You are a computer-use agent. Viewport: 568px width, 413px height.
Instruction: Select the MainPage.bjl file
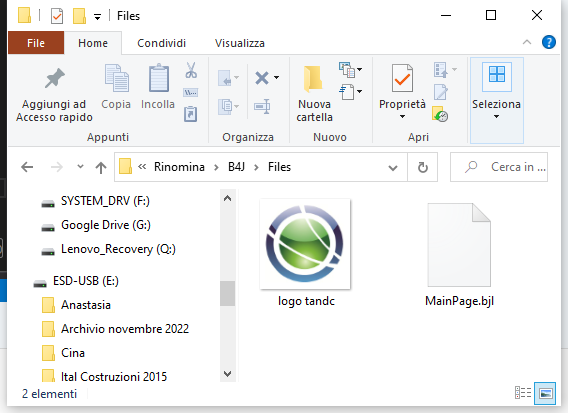tap(459, 254)
